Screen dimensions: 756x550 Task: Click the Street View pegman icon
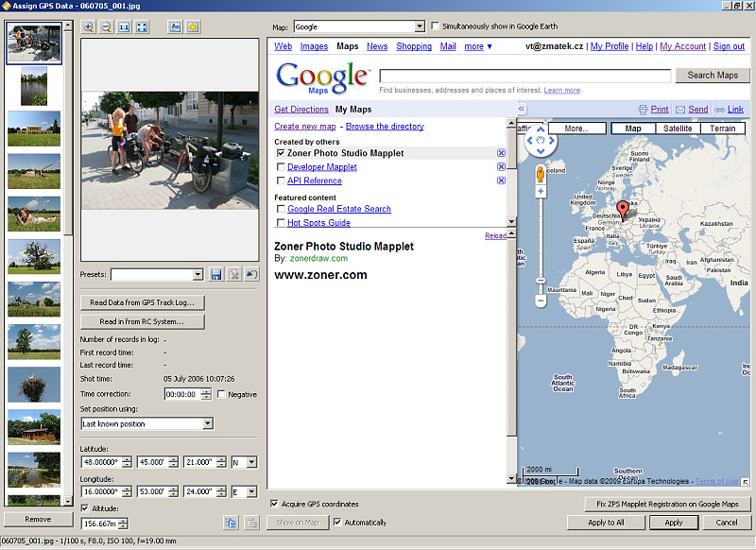point(541,174)
